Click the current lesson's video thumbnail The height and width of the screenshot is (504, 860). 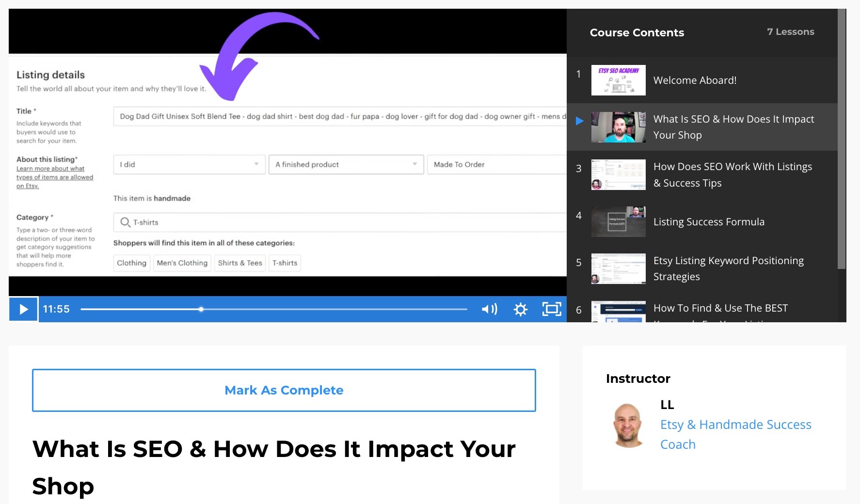coord(619,127)
